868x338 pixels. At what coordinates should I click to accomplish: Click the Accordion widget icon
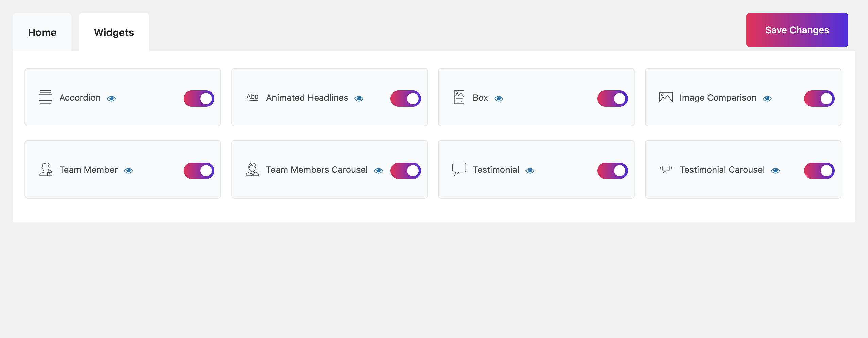pos(46,97)
